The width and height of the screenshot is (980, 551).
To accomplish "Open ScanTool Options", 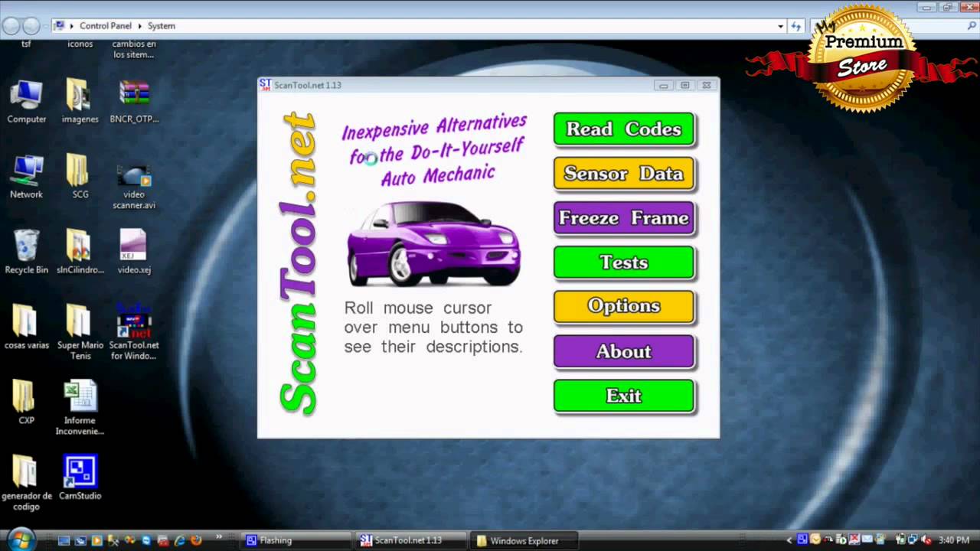I will pyautogui.click(x=624, y=306).
